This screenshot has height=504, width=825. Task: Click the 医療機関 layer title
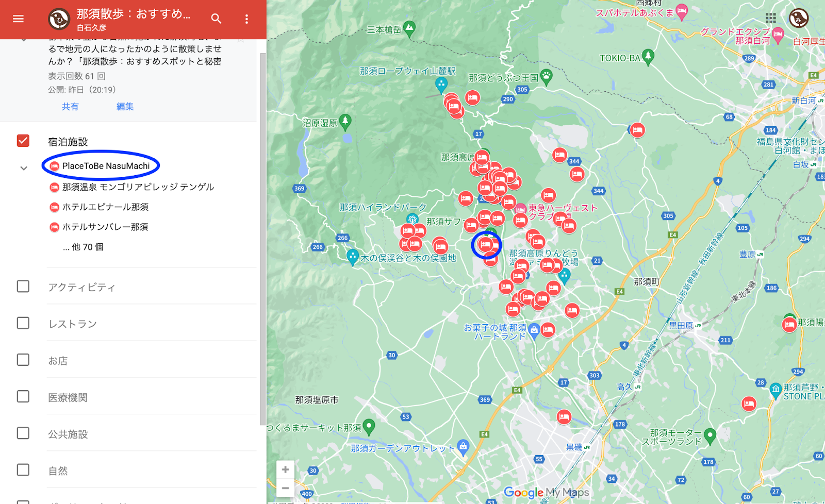[68, 397]
